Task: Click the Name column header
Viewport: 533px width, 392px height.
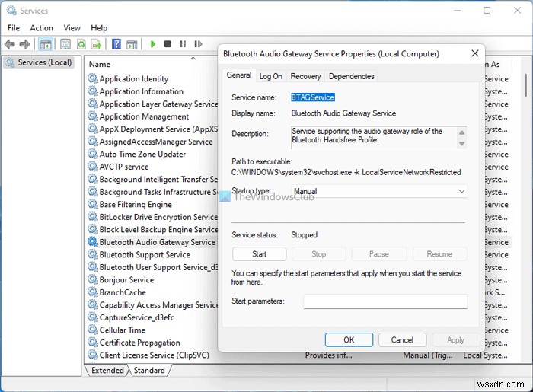Action: (100, 64)
